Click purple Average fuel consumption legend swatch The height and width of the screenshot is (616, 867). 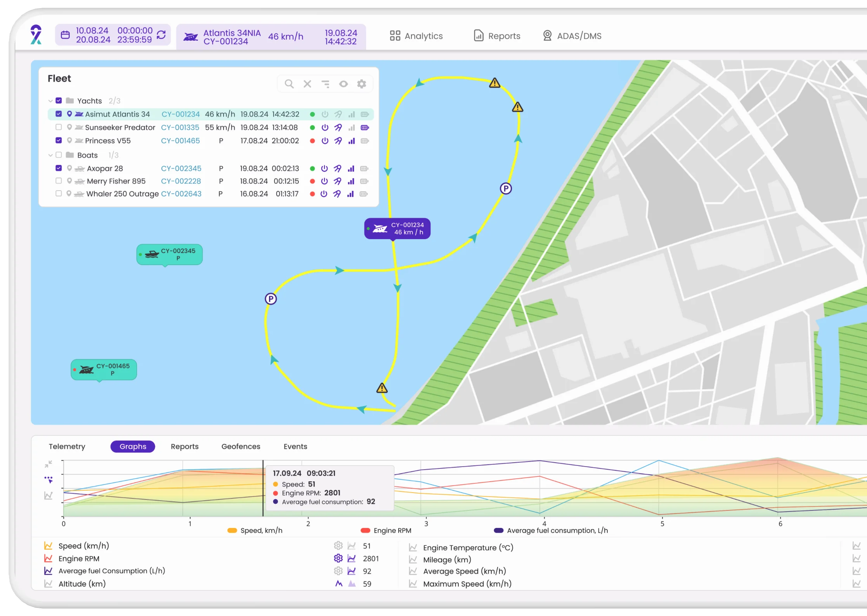[499, 531]
